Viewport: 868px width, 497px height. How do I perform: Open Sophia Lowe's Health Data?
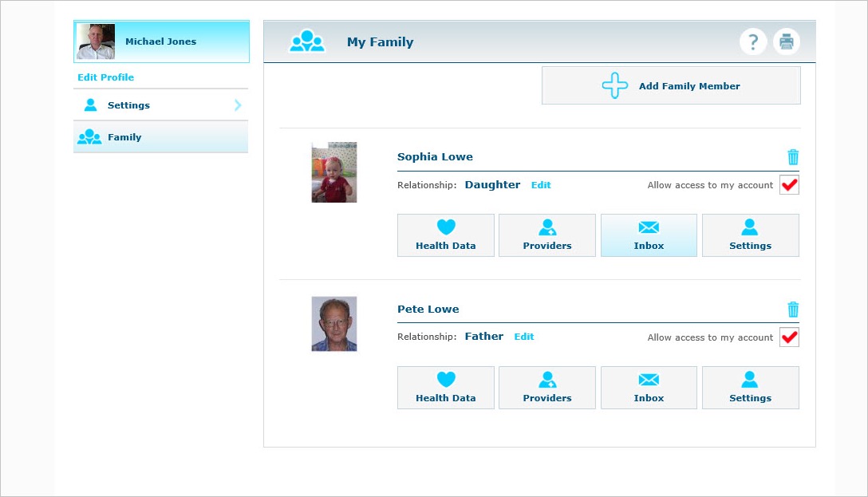[446, 235]
